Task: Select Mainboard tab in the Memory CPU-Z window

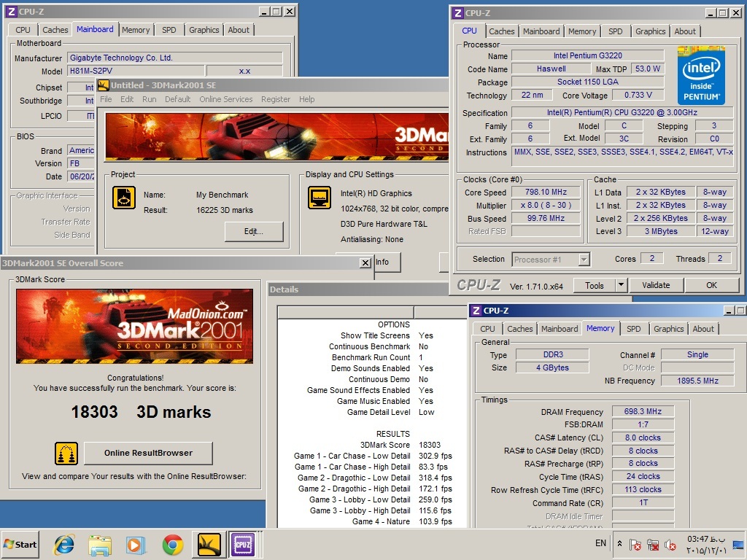Action: (x=560, y=329)
